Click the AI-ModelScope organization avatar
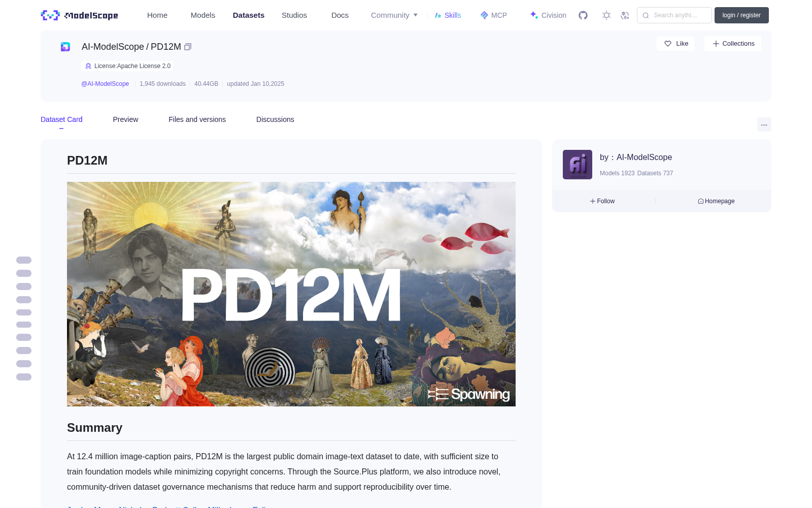 [x=578, y=165]
